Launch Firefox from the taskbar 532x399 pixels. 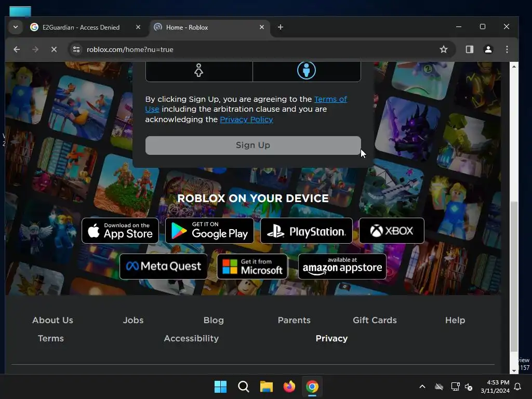pos(289,387)
